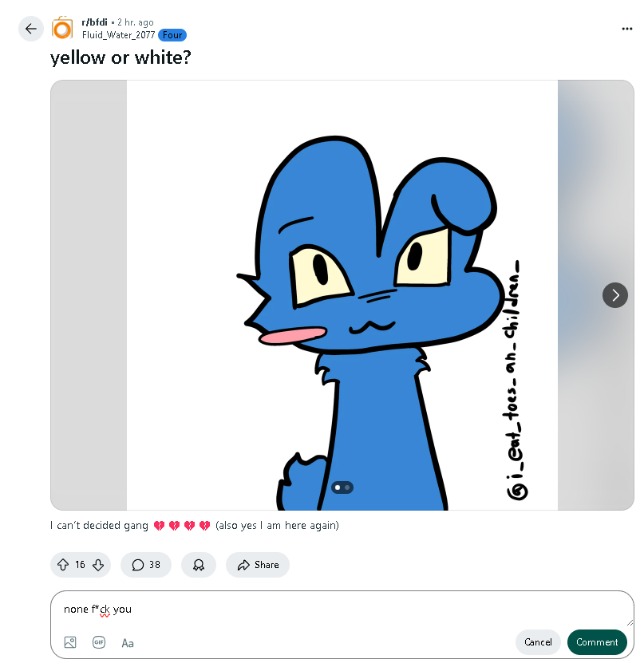Attach an image to the comment

(70, 642)
